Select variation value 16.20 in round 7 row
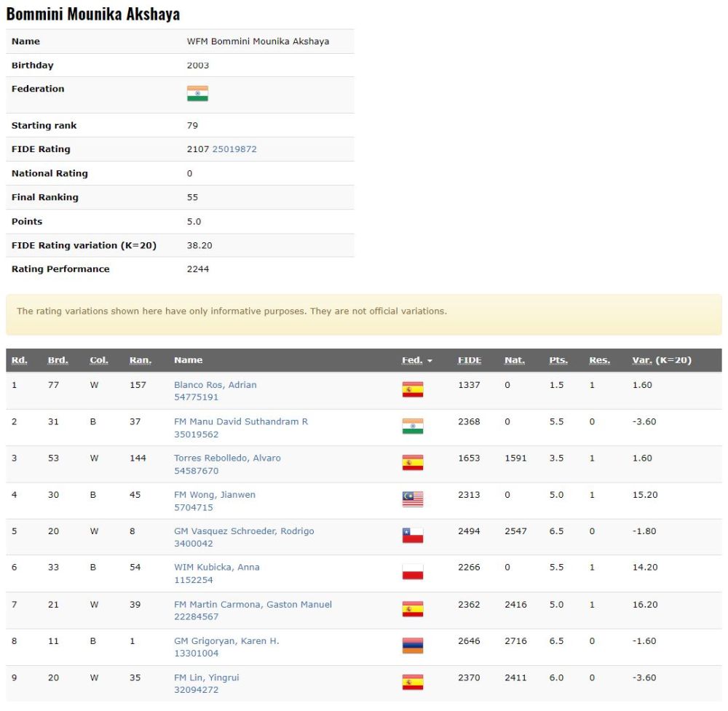This screenshot has width=728, height=711. [x=645, y=604]
